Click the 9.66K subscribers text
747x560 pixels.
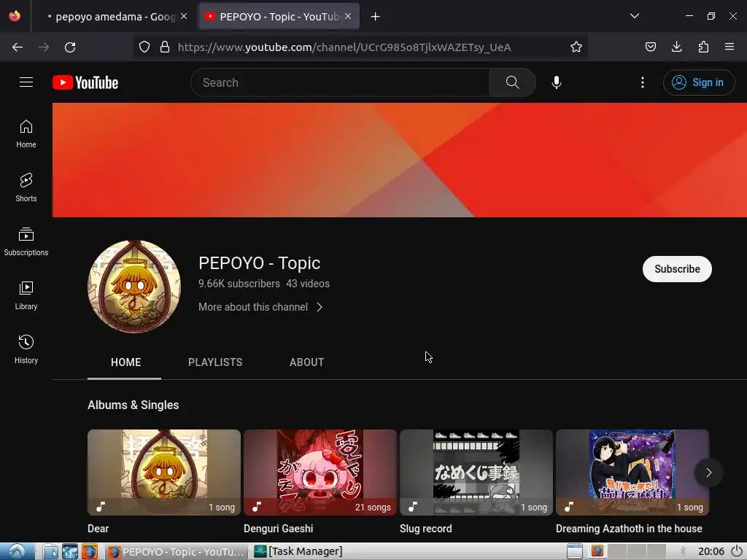239,284
